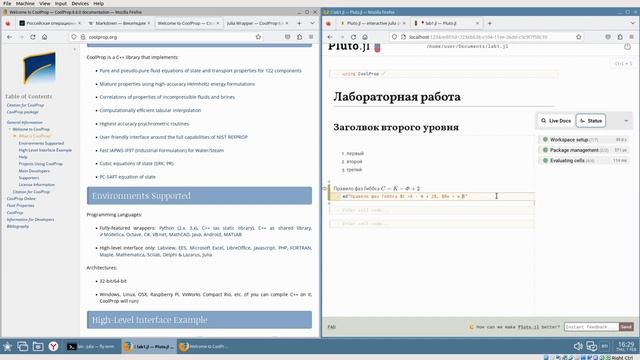List all tabs in CoolProp Firefox window
Screen dimensions: 640x360
click(x=312, y=23)
